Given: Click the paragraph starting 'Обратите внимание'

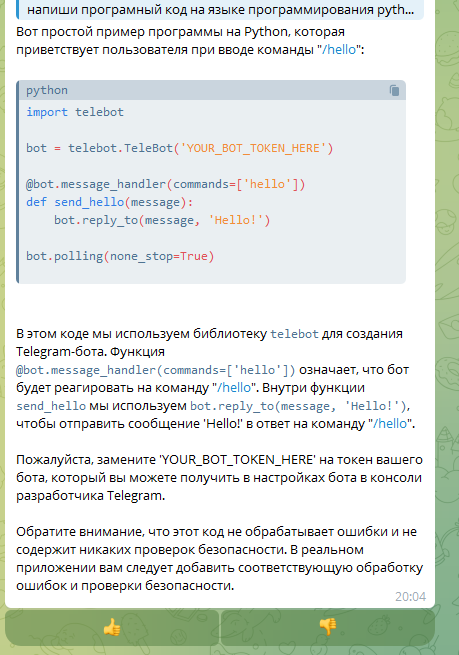Looking at the screenshot, I should [219, 559].
